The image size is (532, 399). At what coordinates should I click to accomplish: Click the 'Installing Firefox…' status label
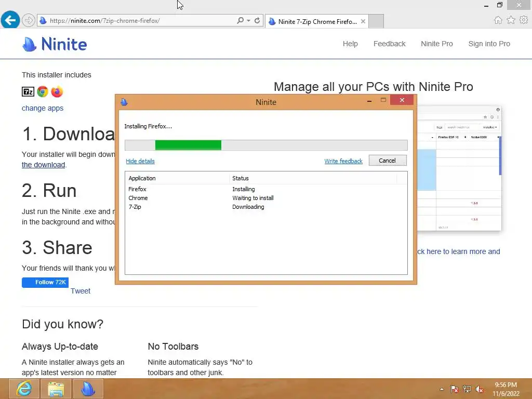tap(148, 126)
